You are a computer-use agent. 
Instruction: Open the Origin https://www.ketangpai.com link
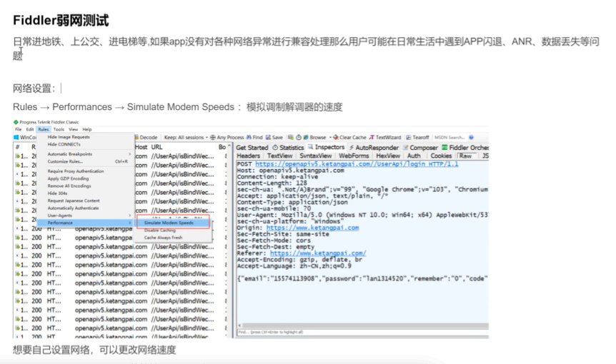[312, 228]
